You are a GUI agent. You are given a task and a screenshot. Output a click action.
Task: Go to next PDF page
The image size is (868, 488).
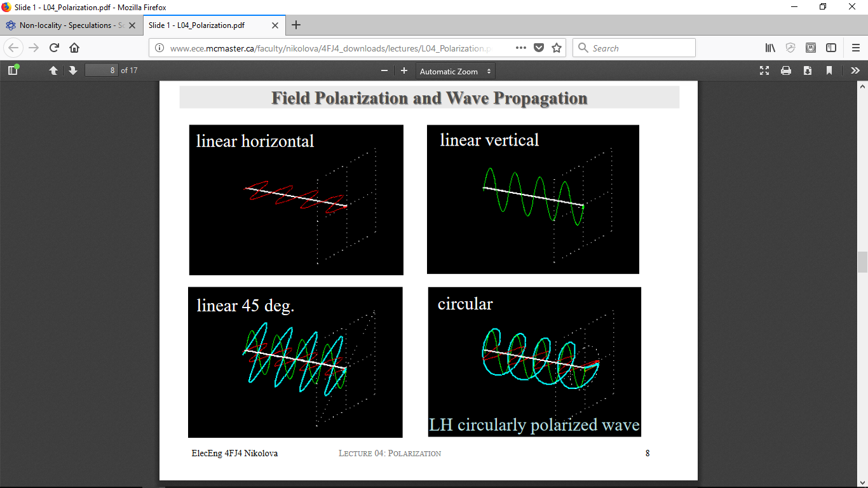click(x=73, y=71)
